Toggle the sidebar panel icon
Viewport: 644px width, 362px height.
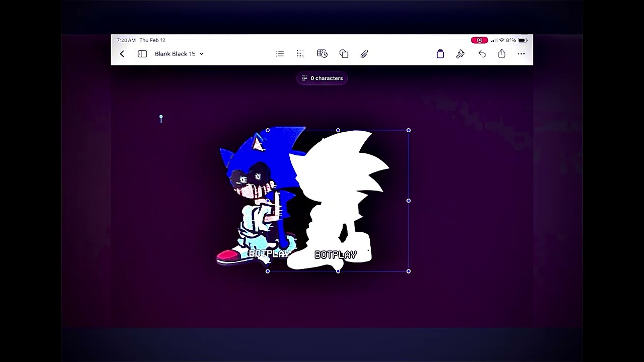point(142,54)
